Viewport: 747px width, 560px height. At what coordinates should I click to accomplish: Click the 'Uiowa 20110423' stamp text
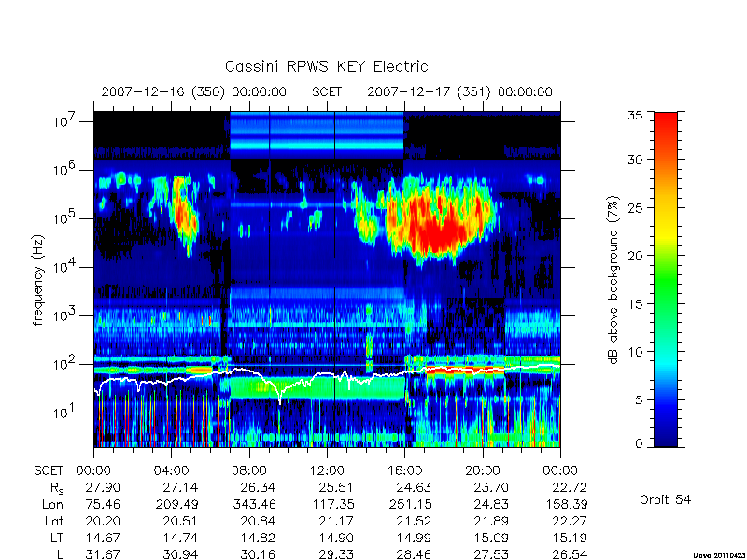coord(719,555)
